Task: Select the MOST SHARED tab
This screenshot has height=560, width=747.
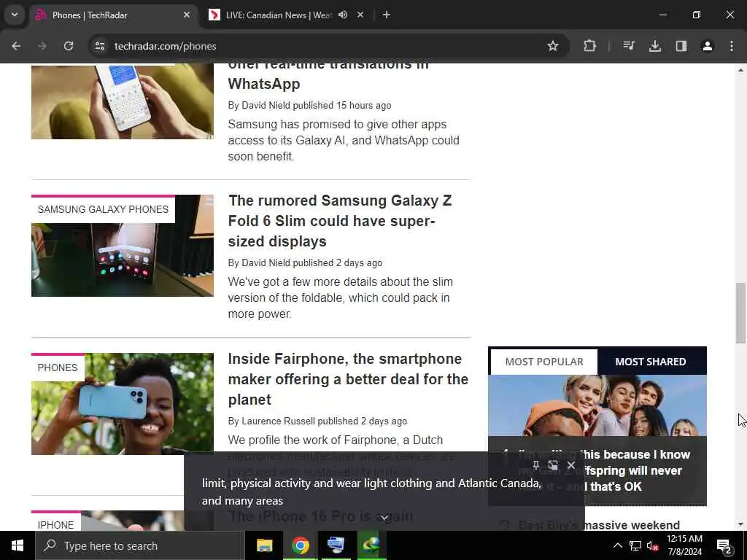Action: click(651, 362)
